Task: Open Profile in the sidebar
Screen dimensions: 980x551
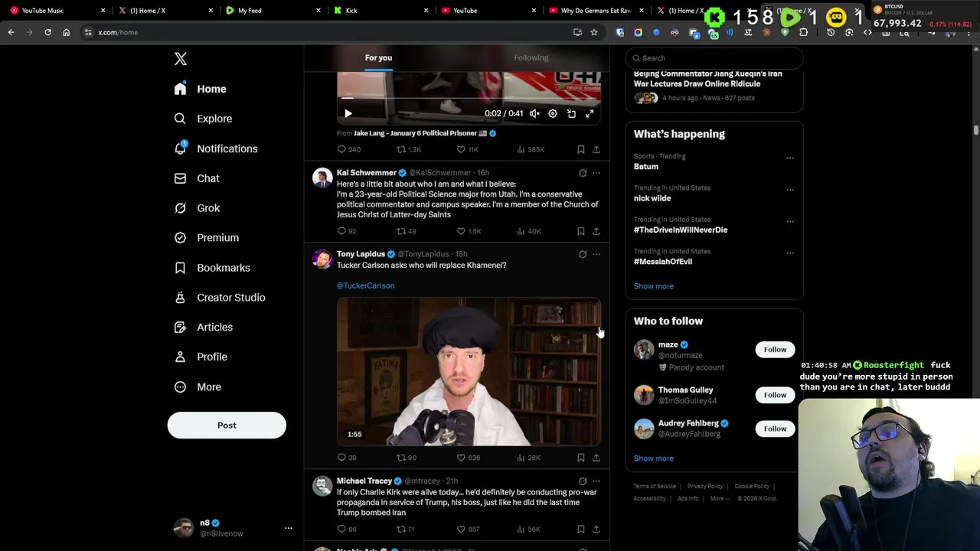Action: (x=201, y=357)
